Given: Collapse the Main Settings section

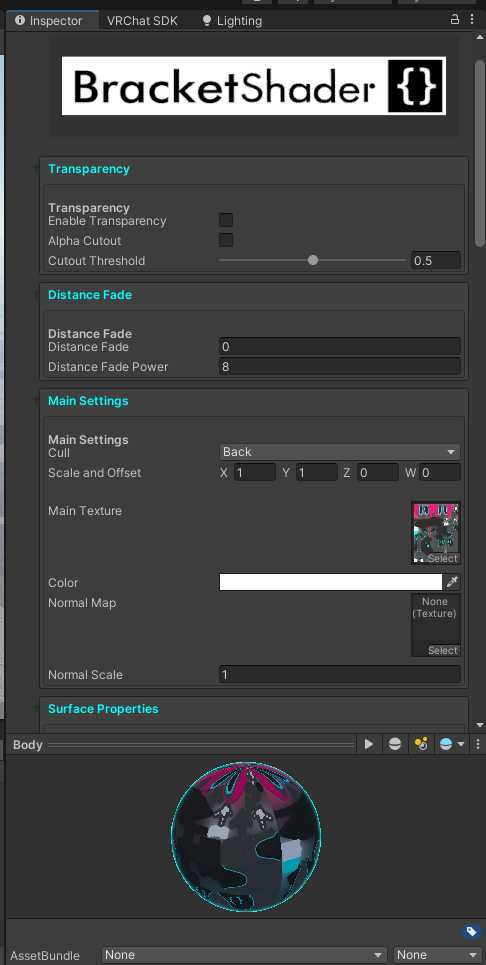Looking at the screenshot, I should point(36,401).
